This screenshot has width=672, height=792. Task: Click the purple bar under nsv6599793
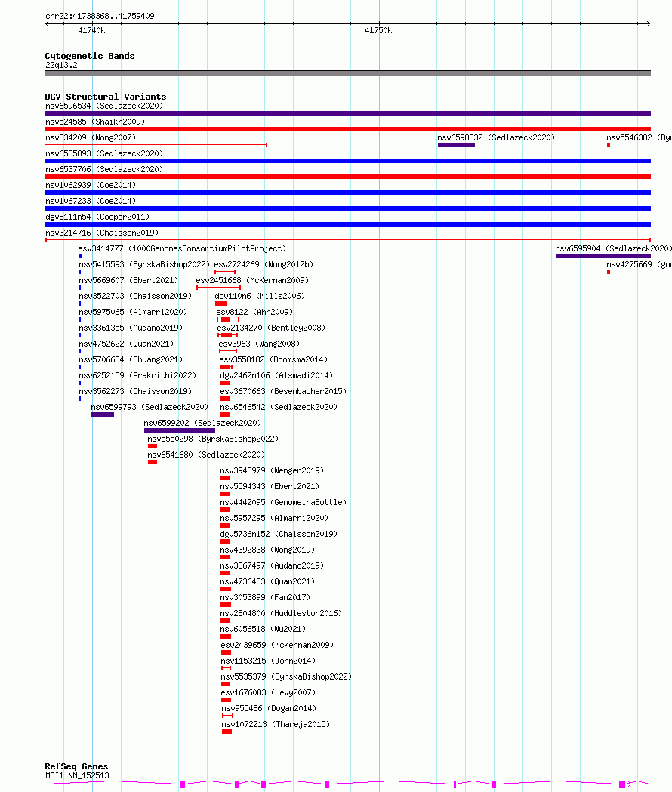click(x=103, y=414)
